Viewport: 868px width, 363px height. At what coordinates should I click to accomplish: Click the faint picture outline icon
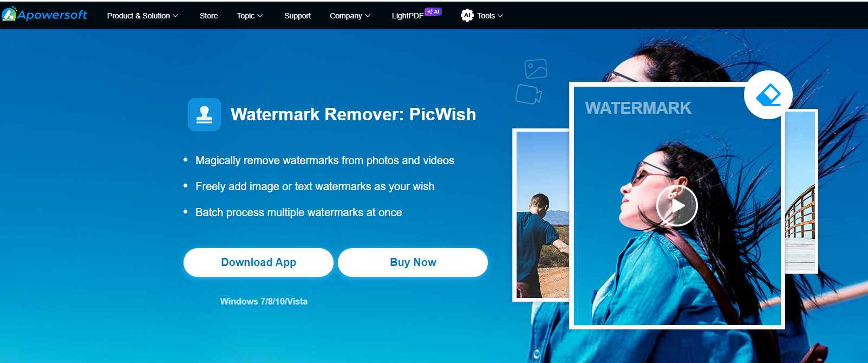click(536, 69)
